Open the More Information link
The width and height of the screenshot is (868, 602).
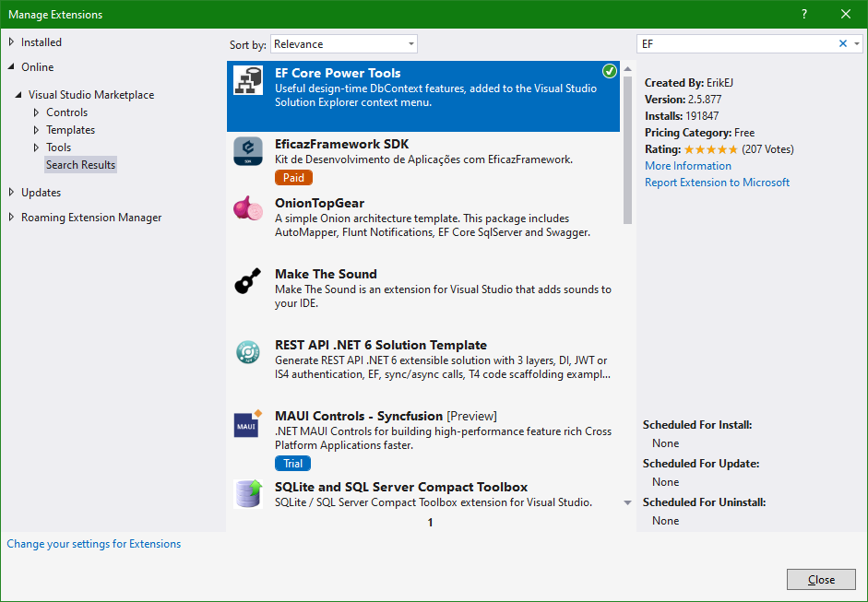tap(688, 166)
